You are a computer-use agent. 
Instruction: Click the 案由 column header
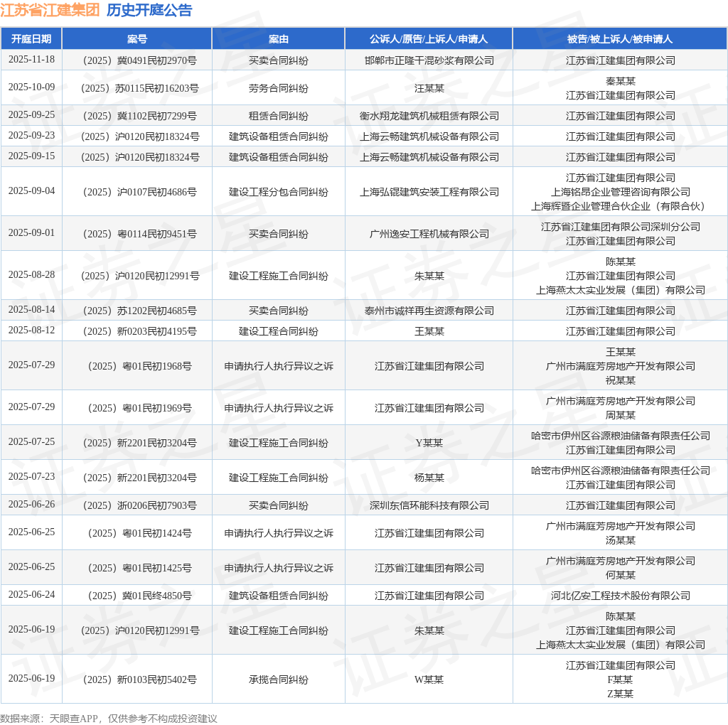pos(278,39)
